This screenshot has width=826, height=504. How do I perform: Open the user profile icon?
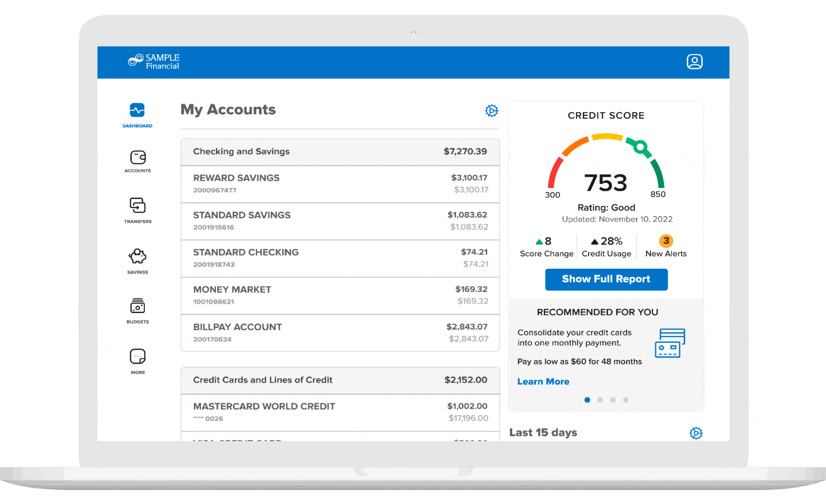(694, 62)
